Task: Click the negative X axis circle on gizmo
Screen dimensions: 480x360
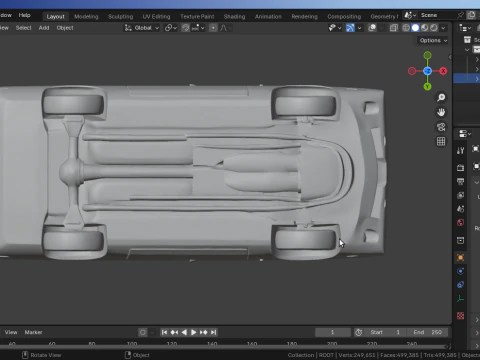Action: coord(412,71)
